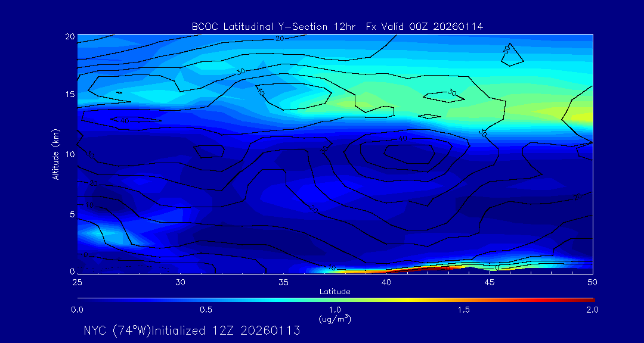Select the NYC (74°W) Initialized footer text
The image size is (644, 343).
[x=191, y=330]
